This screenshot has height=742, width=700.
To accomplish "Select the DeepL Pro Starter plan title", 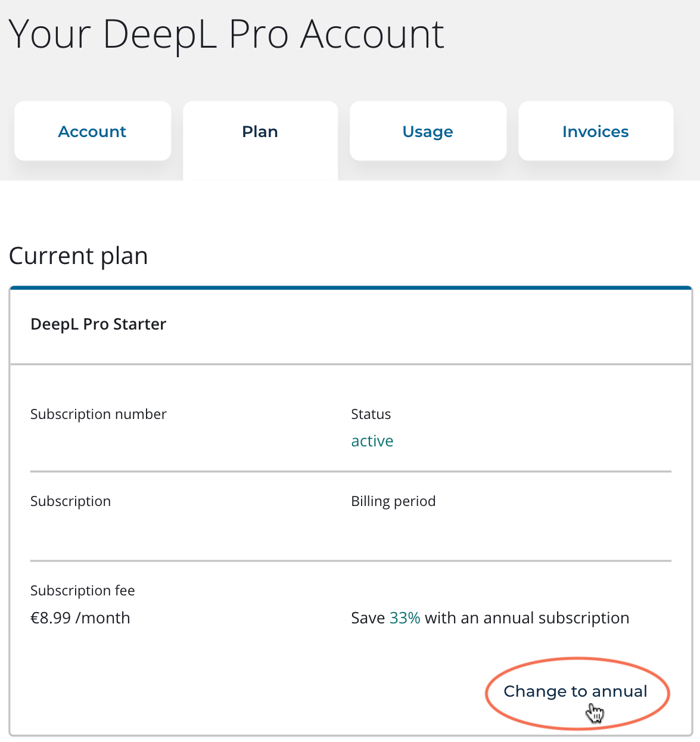I will [x=98, y=324].
